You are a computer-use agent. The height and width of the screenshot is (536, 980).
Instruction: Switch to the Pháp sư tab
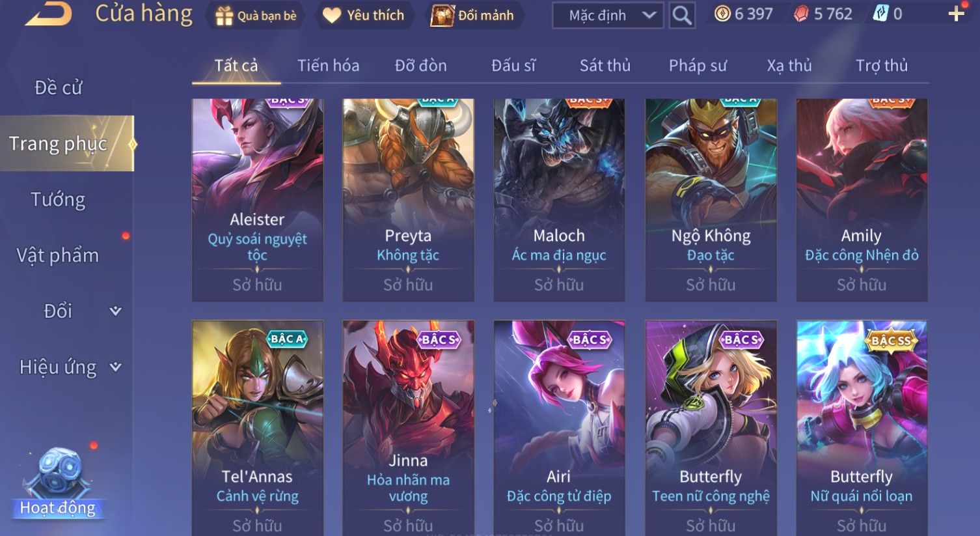click(698, 65)
